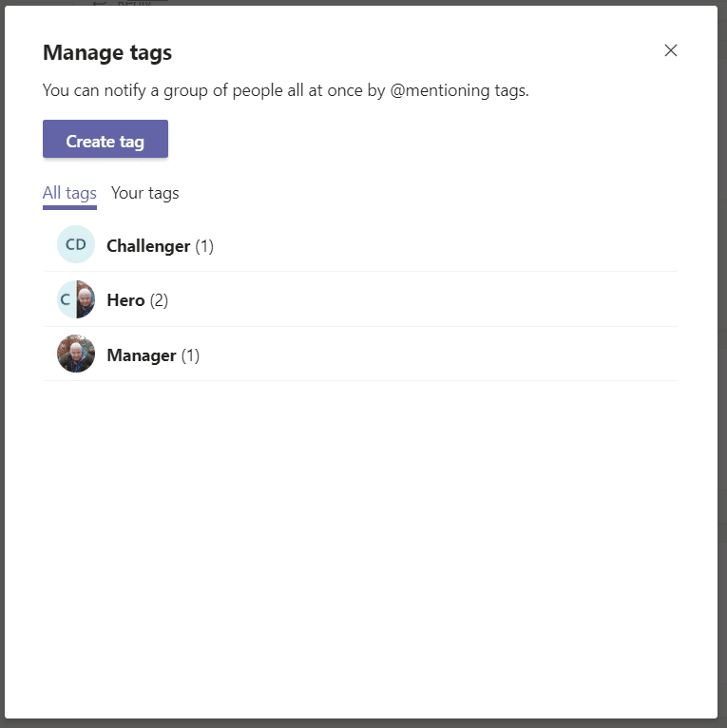This screenshot has height=728, width=727.
Task: Open the Hero tag
Action: [125, 300]
